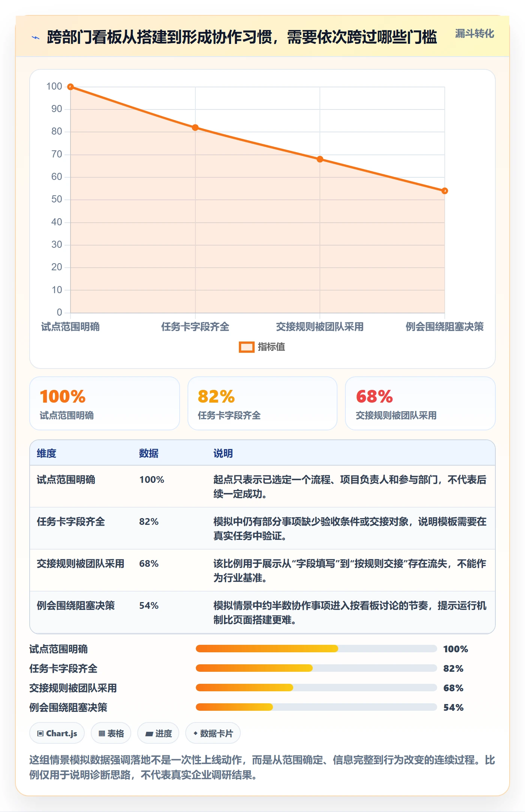Click the x-axis label 例会围绕阻塞决策

click(444, 327)
